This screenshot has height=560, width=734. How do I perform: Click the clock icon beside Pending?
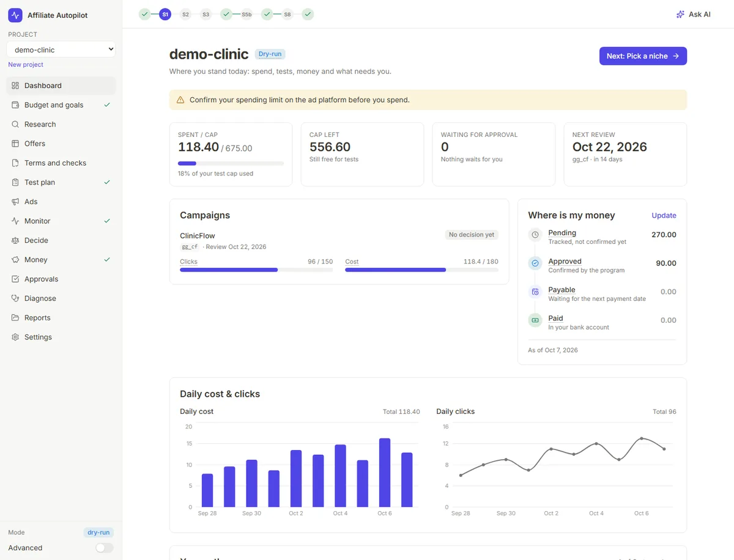(x=535, y=235)
